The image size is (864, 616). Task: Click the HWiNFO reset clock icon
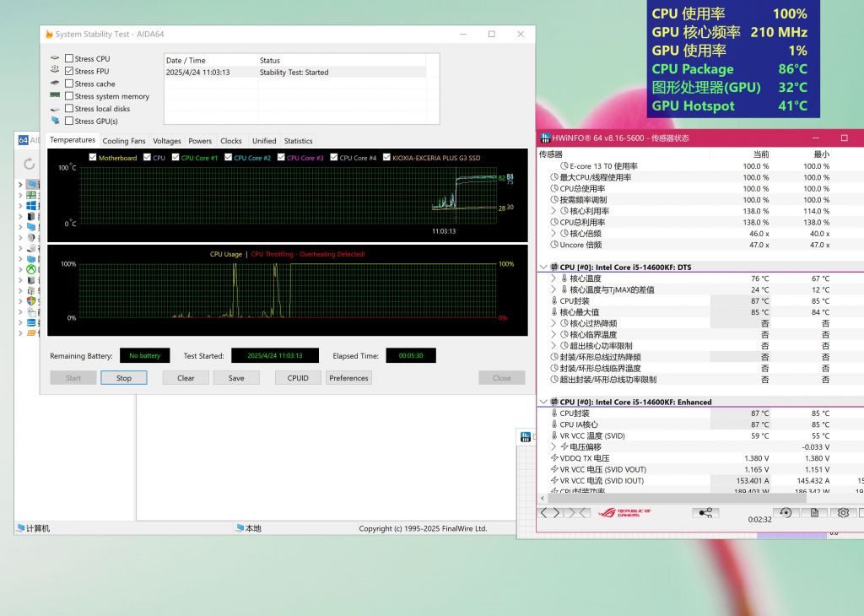click(786, 512)
